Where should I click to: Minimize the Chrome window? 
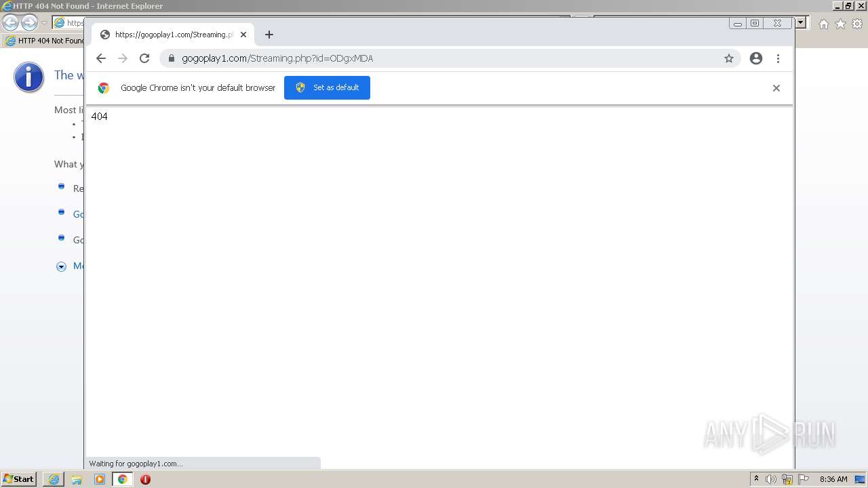tap(738, 24)
